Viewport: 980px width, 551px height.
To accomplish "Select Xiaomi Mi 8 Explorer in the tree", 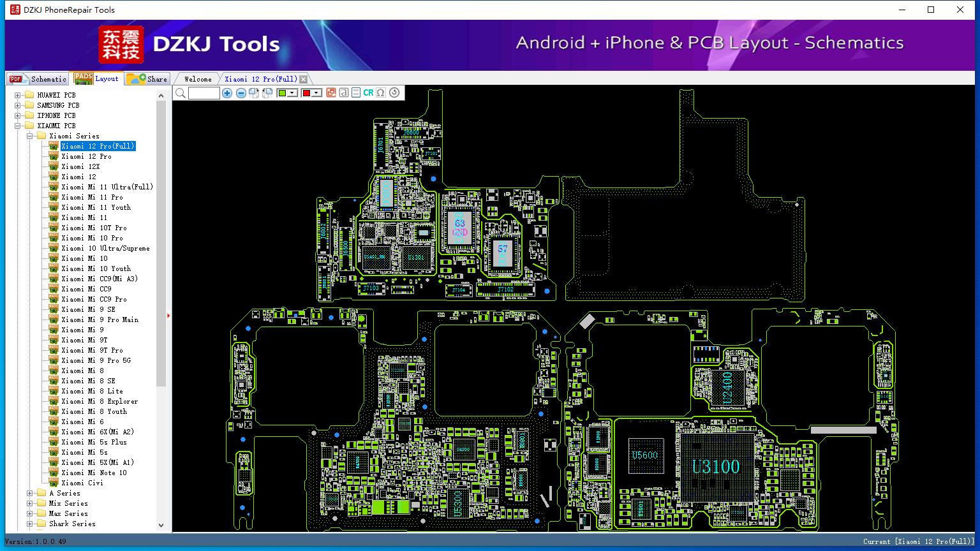I will (100, 401).
